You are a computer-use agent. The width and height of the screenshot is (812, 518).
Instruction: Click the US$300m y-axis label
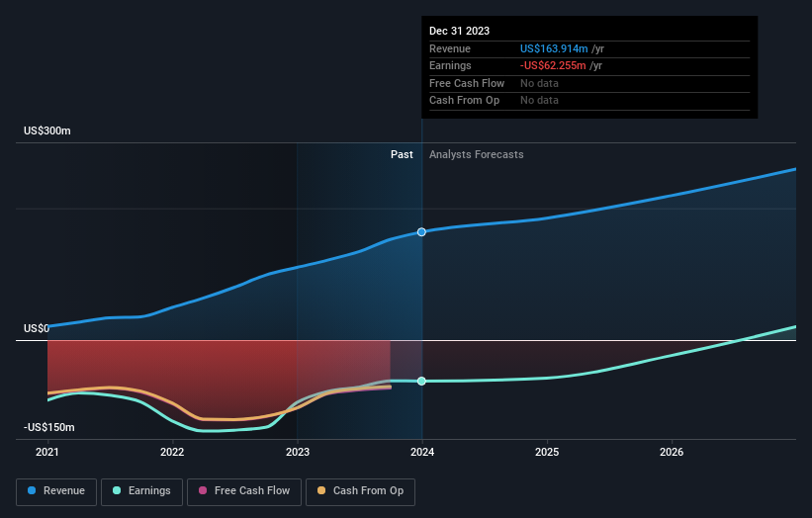47,130
